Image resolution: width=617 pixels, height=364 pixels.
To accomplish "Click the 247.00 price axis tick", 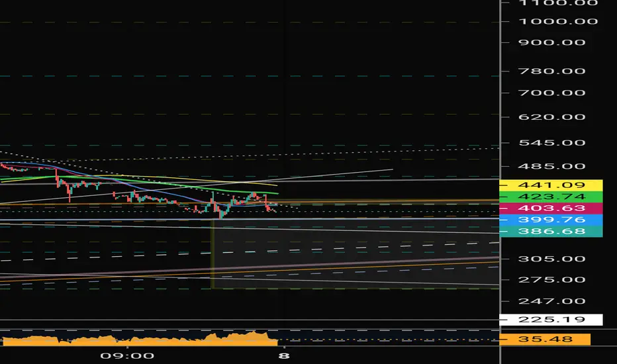I will coord(551,301).
